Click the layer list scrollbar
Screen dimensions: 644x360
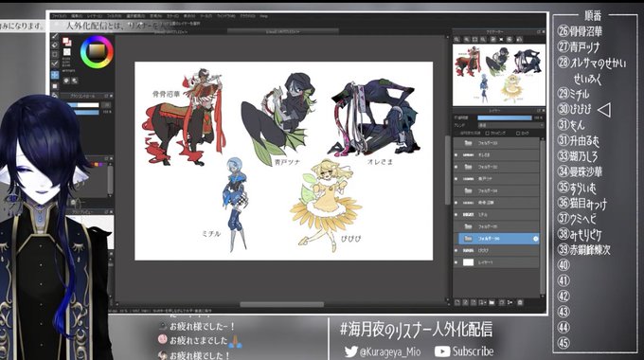[x=543, y=218]
